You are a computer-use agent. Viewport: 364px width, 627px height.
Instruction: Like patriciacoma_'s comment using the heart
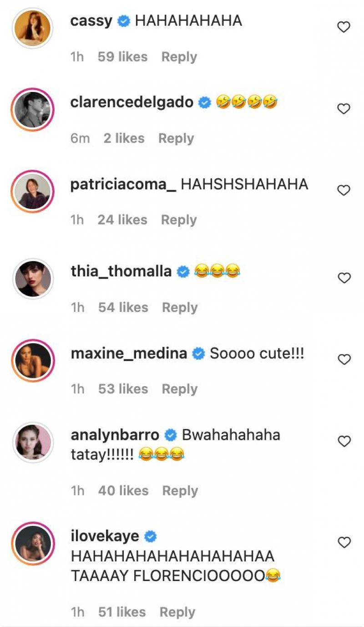344,190
